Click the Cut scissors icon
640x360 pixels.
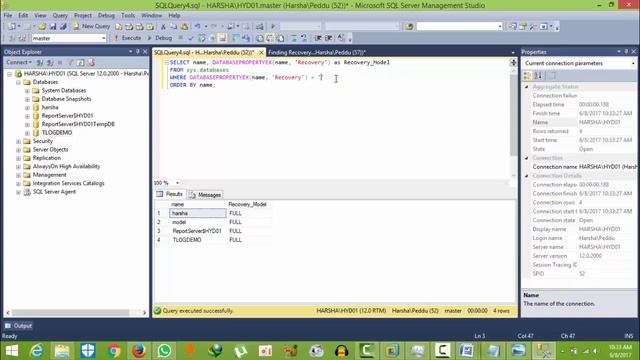click(163, 27)
